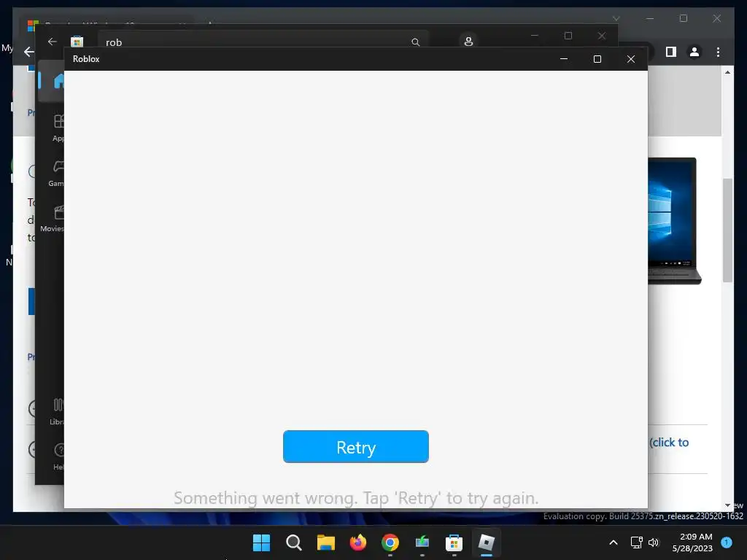Open the notification badge in the tray
Screen dimensions: 747x560
(x=727, y=542)
